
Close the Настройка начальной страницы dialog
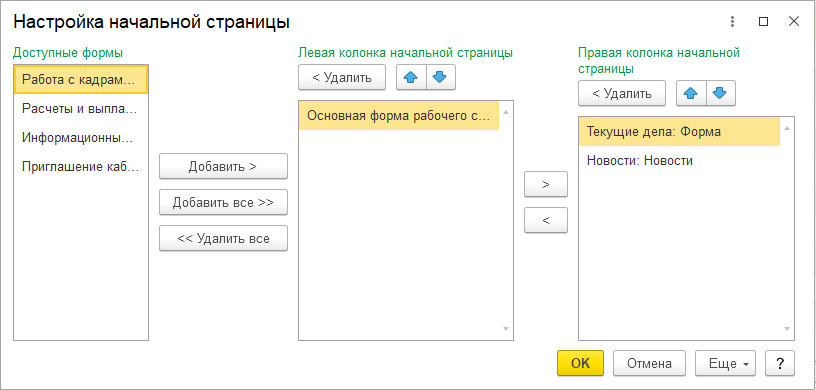(x=794, y=22)
